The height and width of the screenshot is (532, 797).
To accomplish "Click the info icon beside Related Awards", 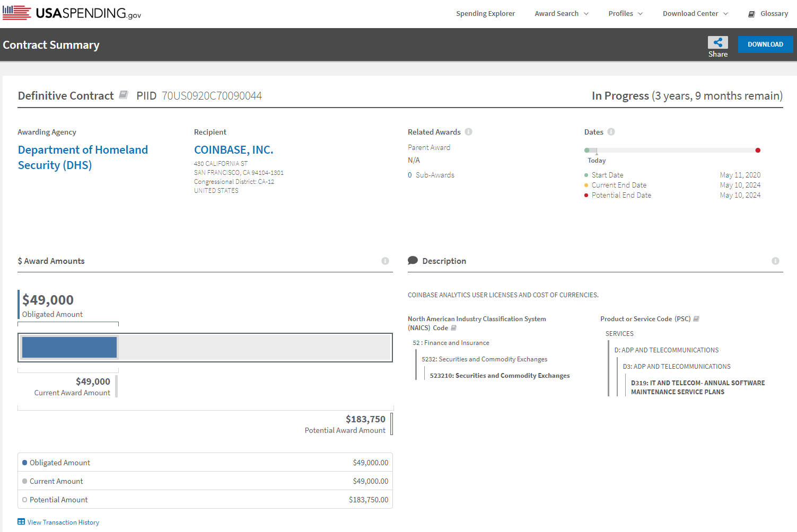I will 469,132.
